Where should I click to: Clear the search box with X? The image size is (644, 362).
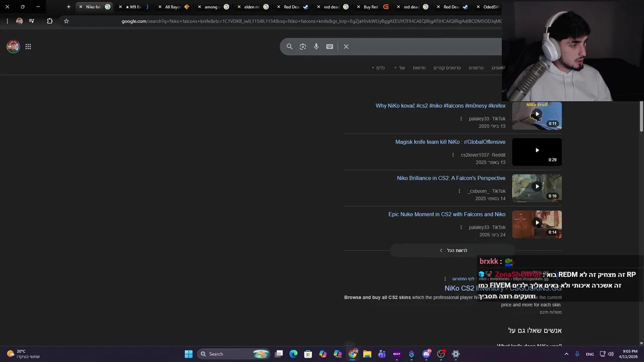click(x=346, y=46)
